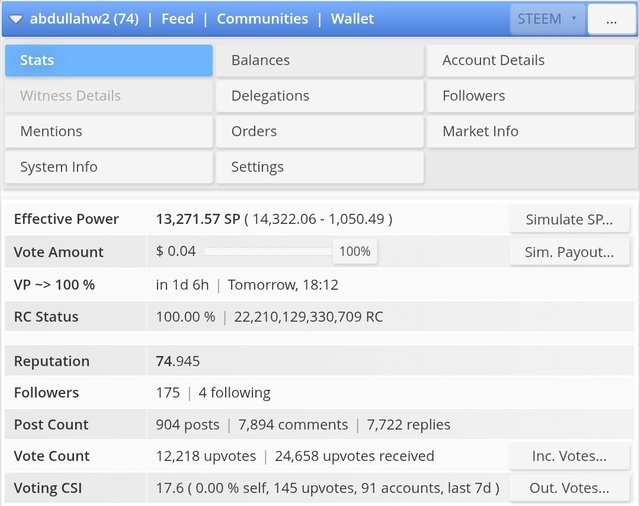Click the Simulate SP button
This screenshot has width=640, height=506.
pos(569,220)
